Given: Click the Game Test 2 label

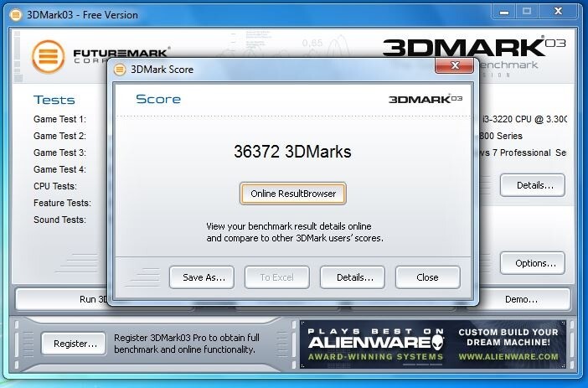Looking at the screenshot, I should (59, 136).
